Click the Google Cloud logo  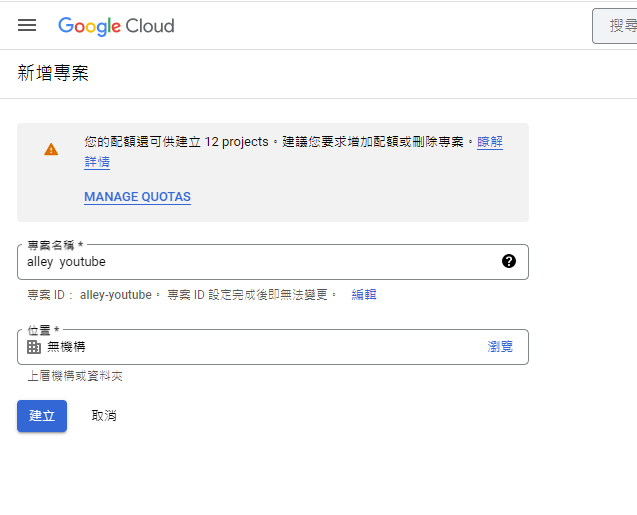click(x=116, y=25)
